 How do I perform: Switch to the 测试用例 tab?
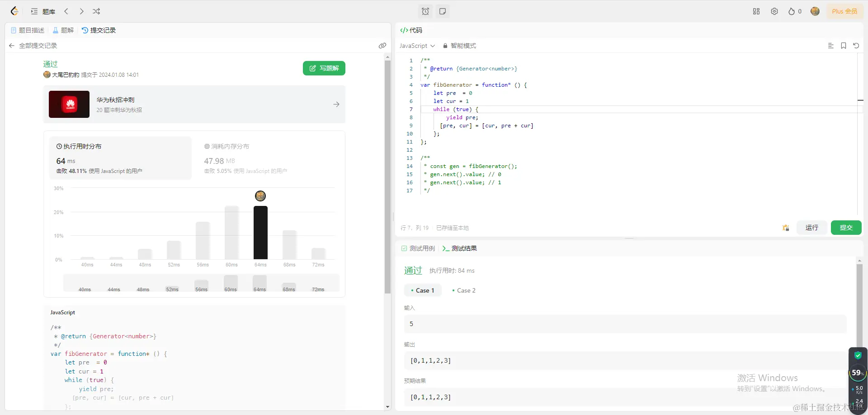tap(418, 248)
